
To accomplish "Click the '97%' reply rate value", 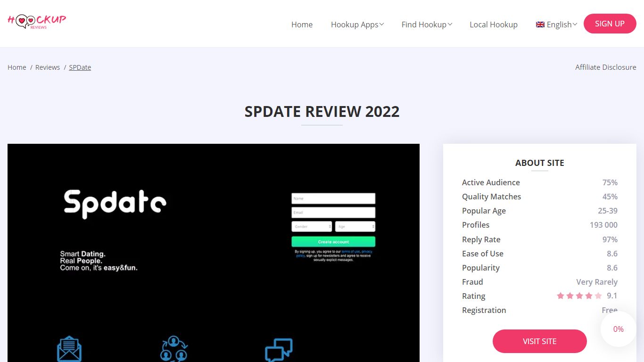I will click(610, 239).
